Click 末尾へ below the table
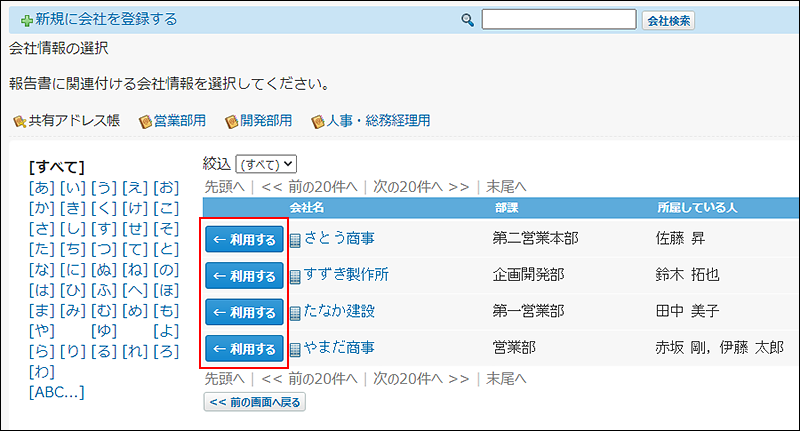The image size is (800, 431). coord(506,378)
